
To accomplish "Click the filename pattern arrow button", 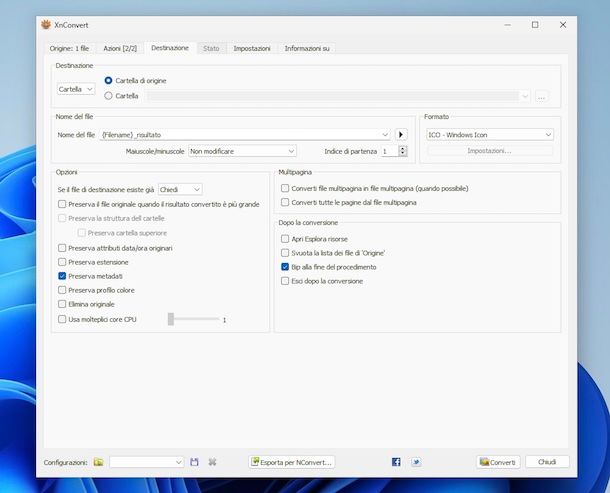I will [401, 135].
